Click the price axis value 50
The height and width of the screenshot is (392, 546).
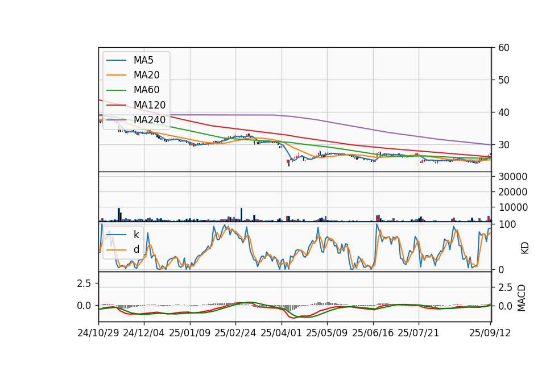click(504, 80)
